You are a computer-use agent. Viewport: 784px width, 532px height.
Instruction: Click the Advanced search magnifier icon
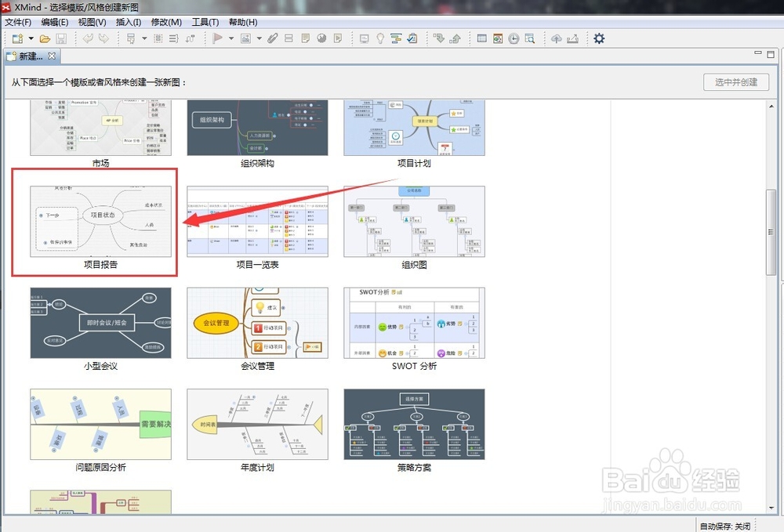[x=530, y=38]
